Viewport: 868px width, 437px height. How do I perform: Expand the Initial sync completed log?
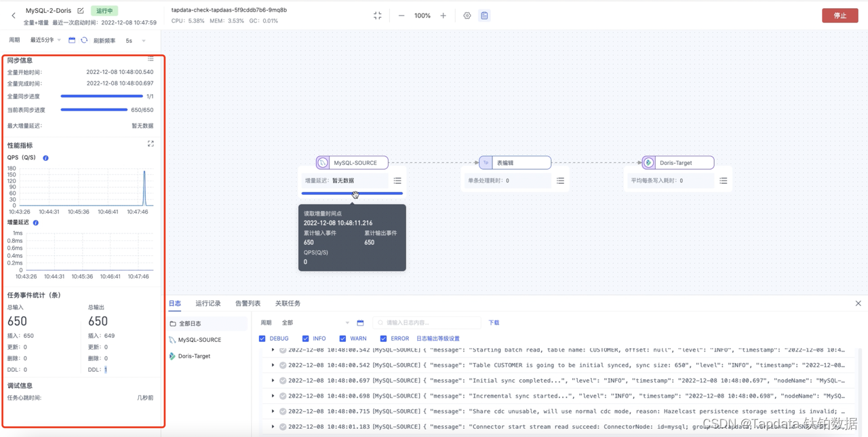(273, 381)
